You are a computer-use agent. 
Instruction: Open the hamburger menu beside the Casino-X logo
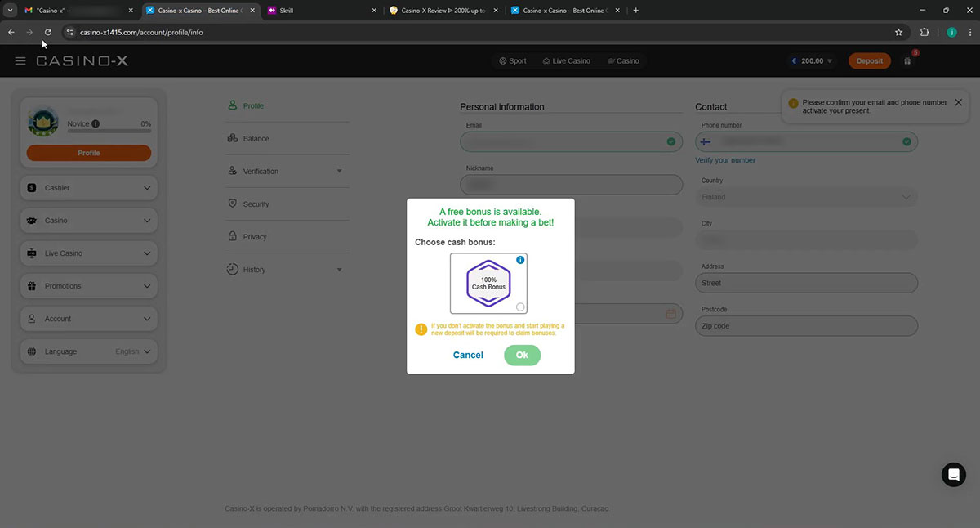tap(20, 61)
